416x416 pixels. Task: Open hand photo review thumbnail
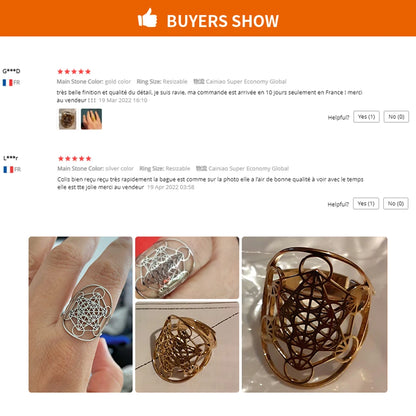91,119
